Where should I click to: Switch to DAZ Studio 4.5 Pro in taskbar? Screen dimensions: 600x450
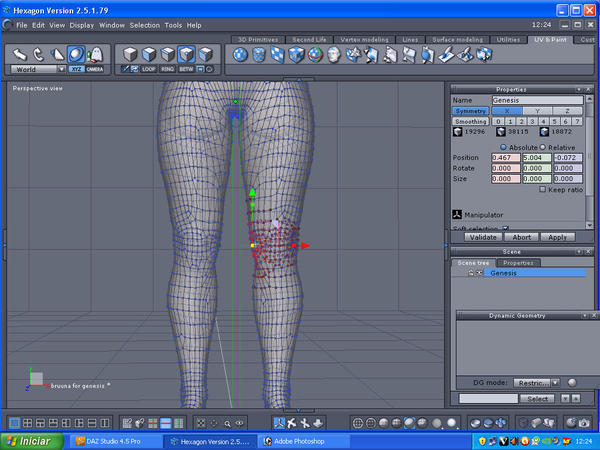[112, 441]
